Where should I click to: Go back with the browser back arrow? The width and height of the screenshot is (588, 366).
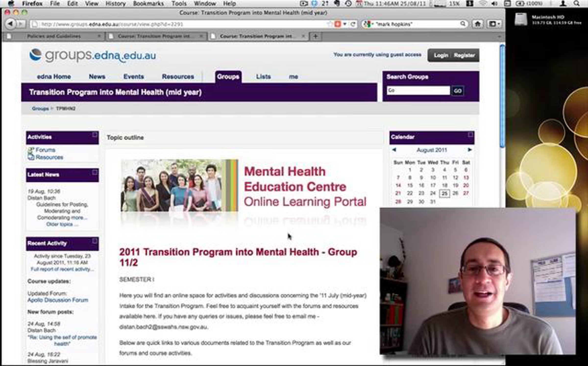coord(10,24)
